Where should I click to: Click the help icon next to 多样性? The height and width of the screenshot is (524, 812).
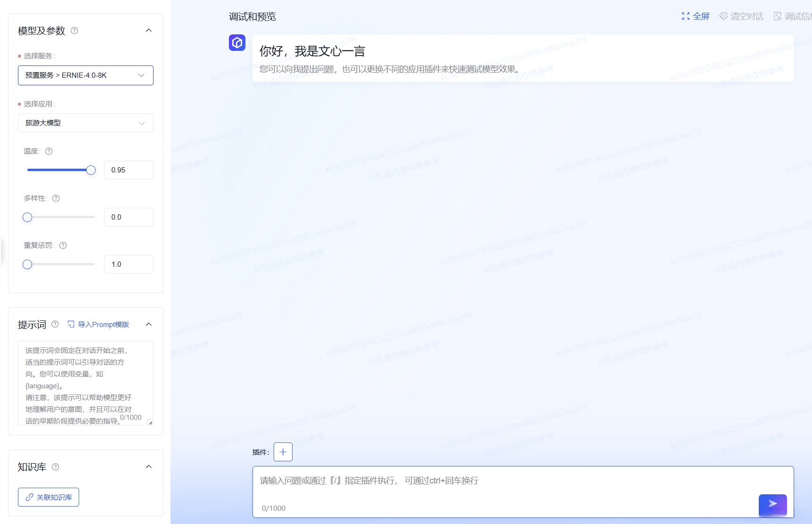click(56, 198)
